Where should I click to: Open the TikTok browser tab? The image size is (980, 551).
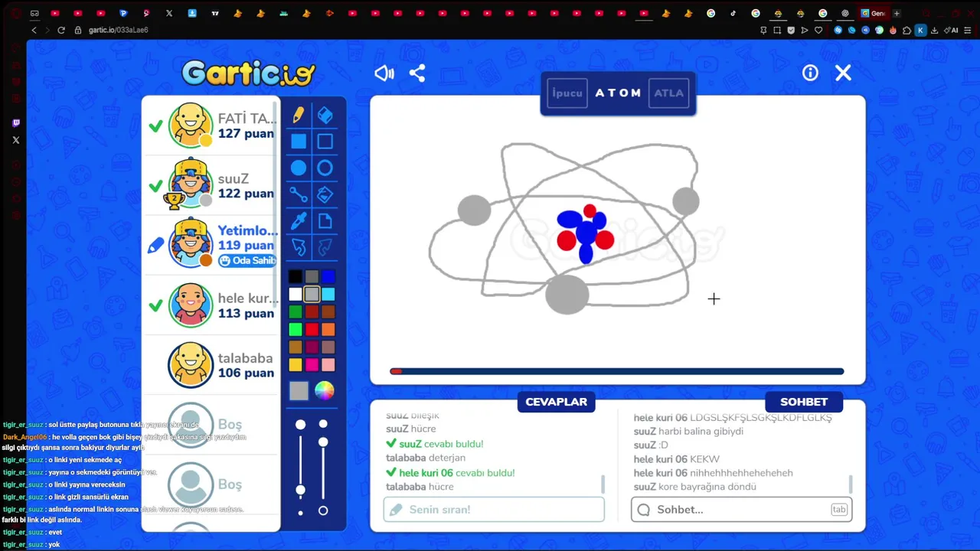coord(733,13)
